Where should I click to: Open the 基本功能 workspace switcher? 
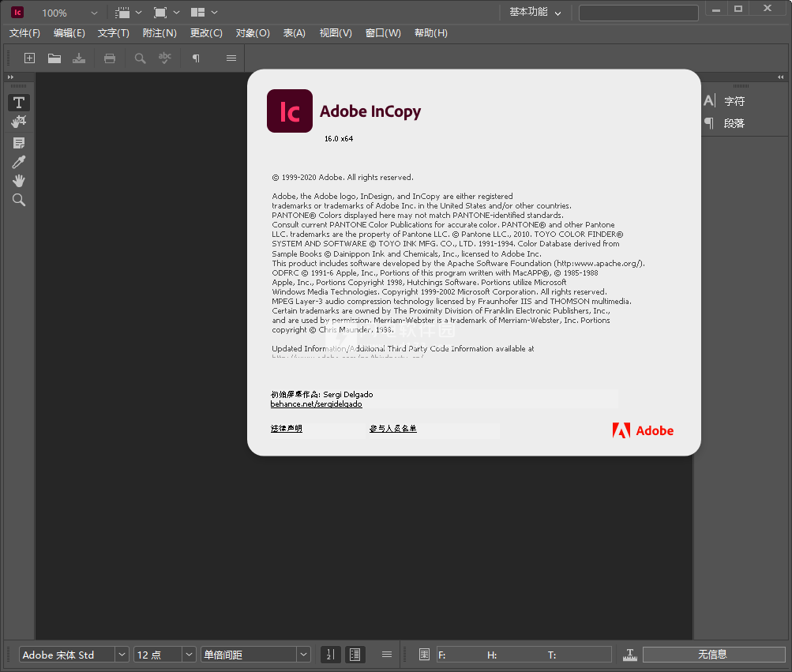pos(535,12)
